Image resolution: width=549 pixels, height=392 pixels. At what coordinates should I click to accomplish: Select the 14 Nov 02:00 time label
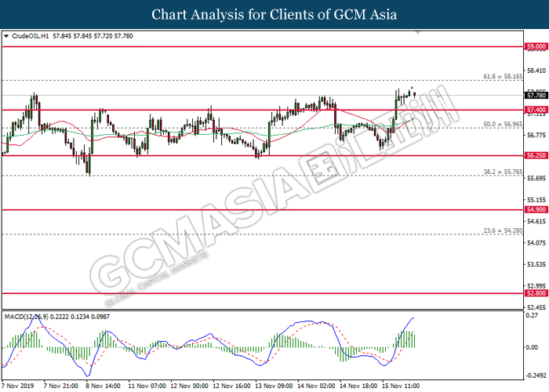pos(316,386)
